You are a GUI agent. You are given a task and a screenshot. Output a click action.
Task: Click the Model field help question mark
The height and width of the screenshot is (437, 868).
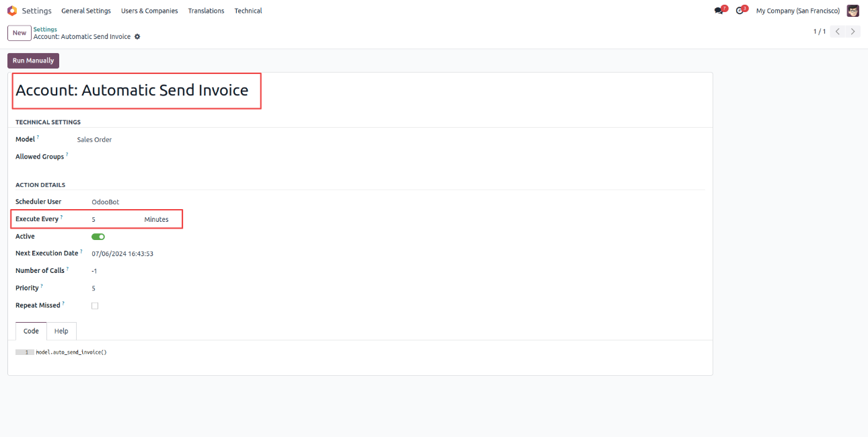[38, 137]
